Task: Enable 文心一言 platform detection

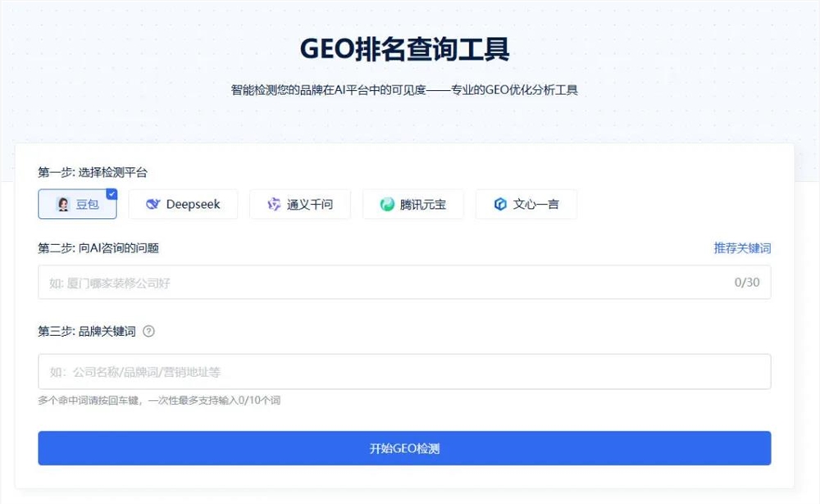Action: [x=526, y=204]
